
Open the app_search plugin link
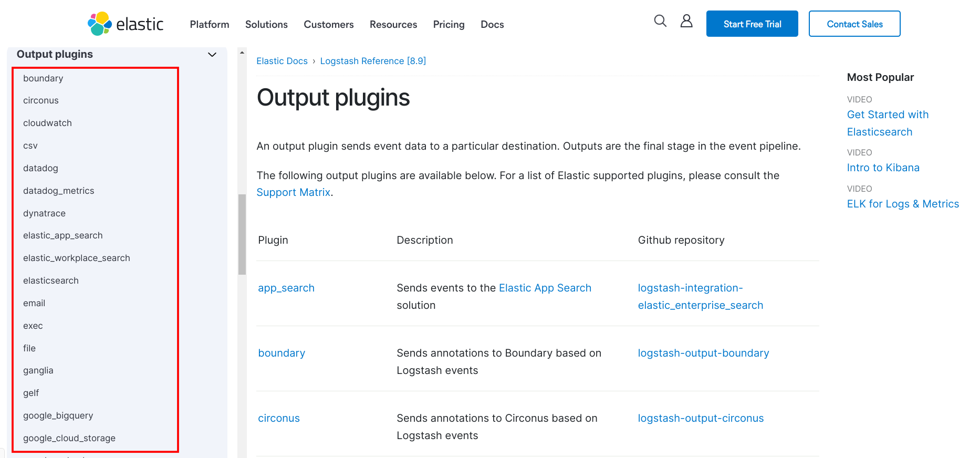coord(286,288)
